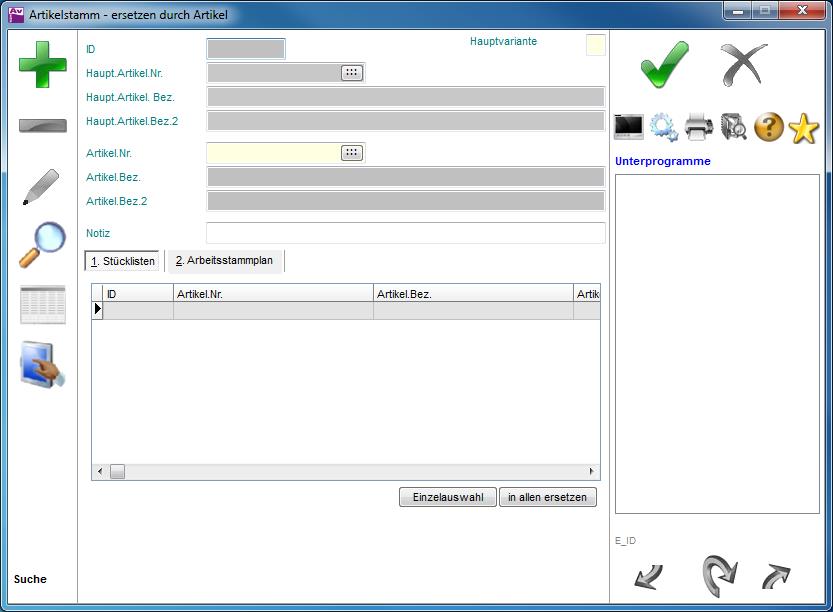
Task: Select the Stücklisten tab
Action: 123,261
